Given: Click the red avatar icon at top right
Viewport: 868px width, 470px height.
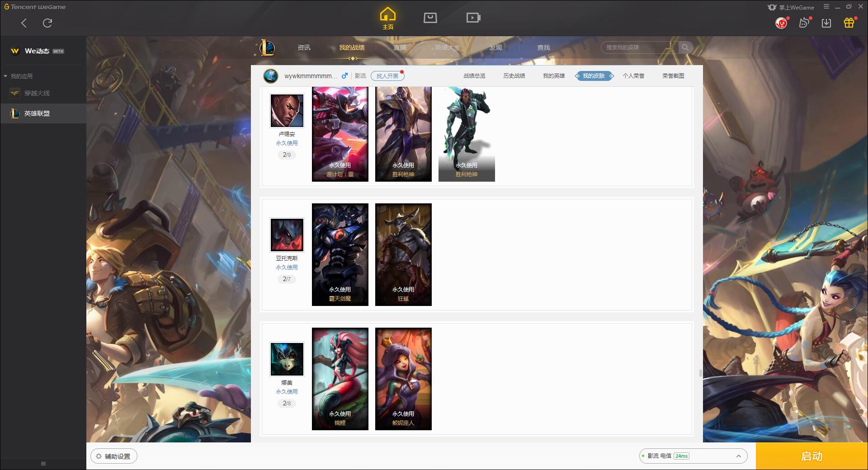Looking at the screenshot, I should tap(781, 23).
